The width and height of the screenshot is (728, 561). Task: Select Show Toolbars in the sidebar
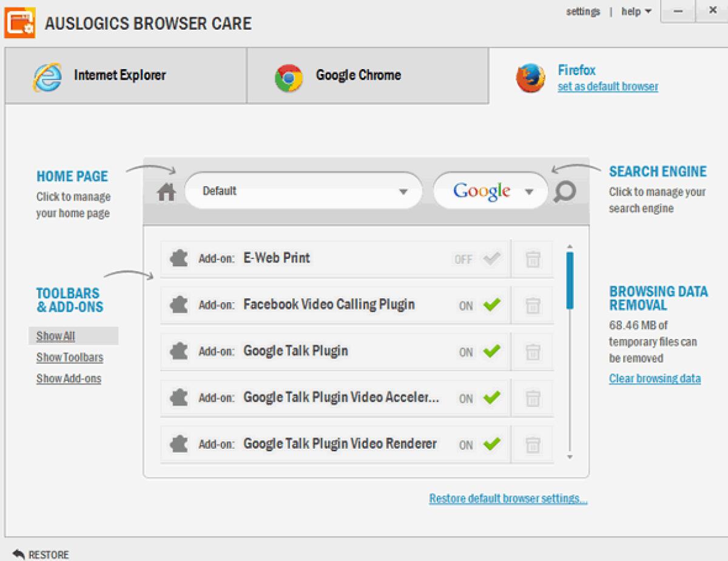click(69, 357)
